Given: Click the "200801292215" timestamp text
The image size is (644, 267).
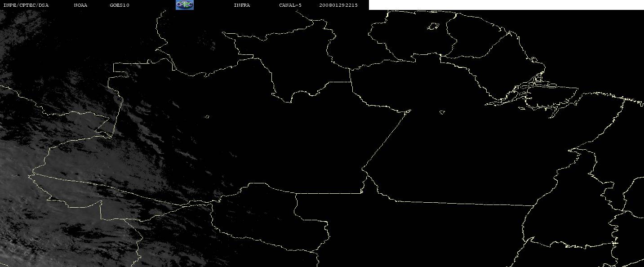Looking at the screenshot, I should coord(338,5).
